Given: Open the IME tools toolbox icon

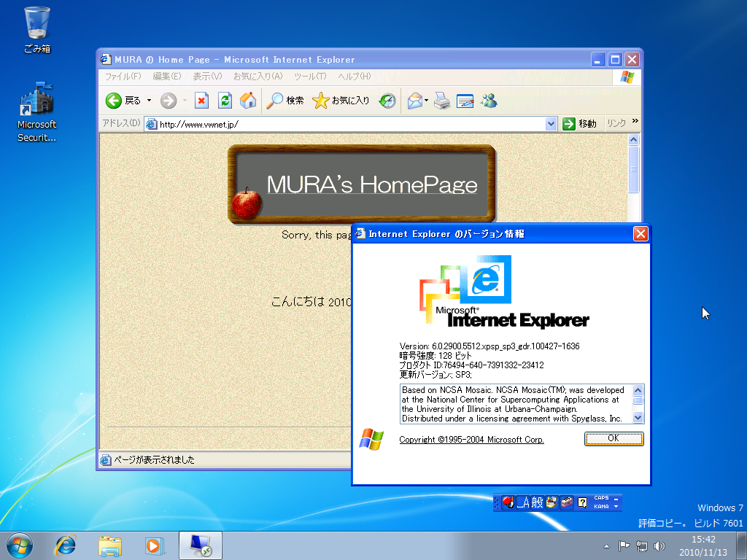Looking at the screenshot, I should pos(566,502).
